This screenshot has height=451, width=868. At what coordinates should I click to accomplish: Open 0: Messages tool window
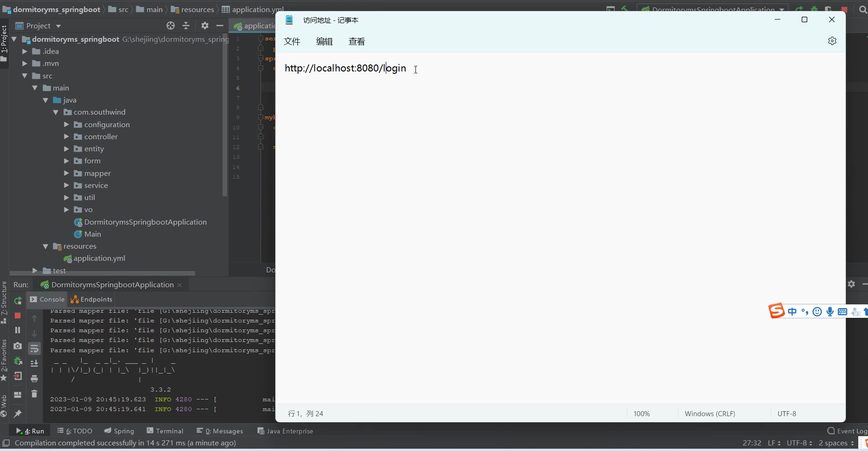point(220,431)
